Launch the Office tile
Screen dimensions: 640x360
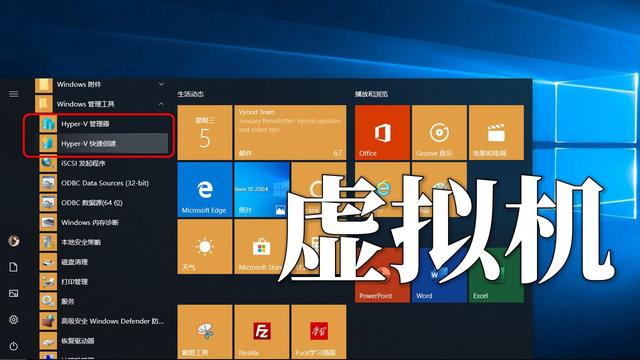pyautogui.click(x=382, y=133)
